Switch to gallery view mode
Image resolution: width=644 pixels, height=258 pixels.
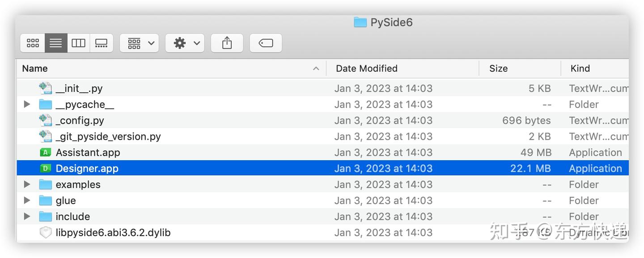(x=102, y=43)
